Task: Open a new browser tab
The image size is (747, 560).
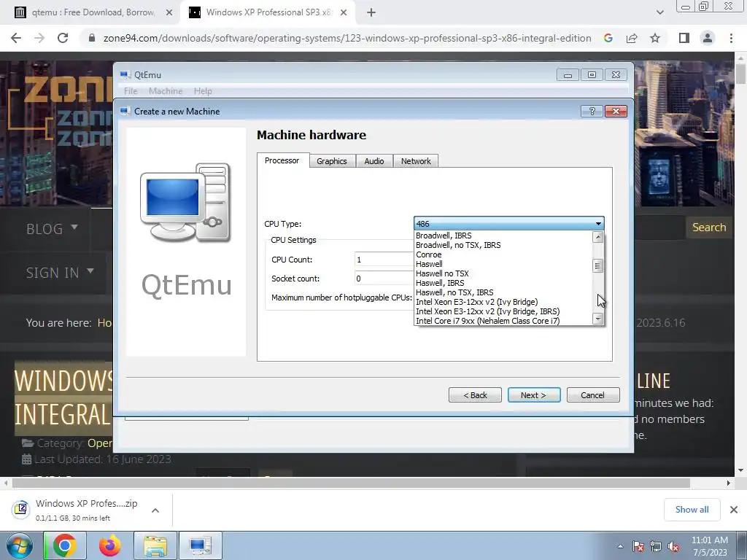Action: tap(371, 12)
